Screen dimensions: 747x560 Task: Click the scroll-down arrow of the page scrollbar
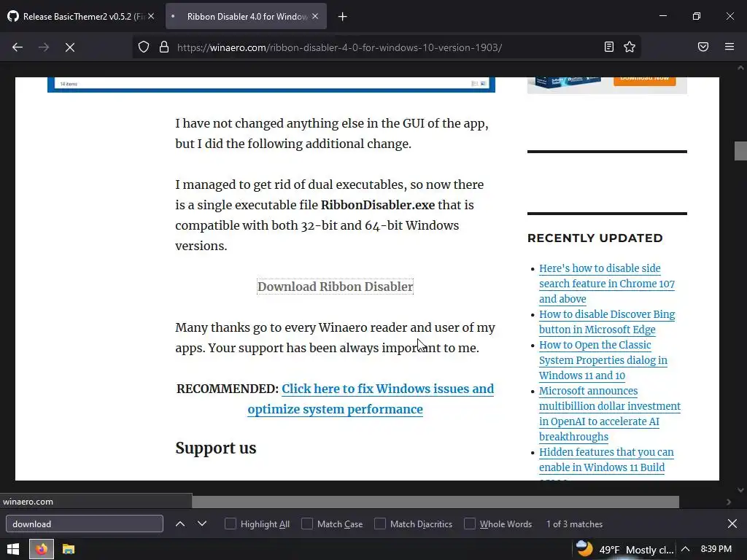click(x=740, y=489)
